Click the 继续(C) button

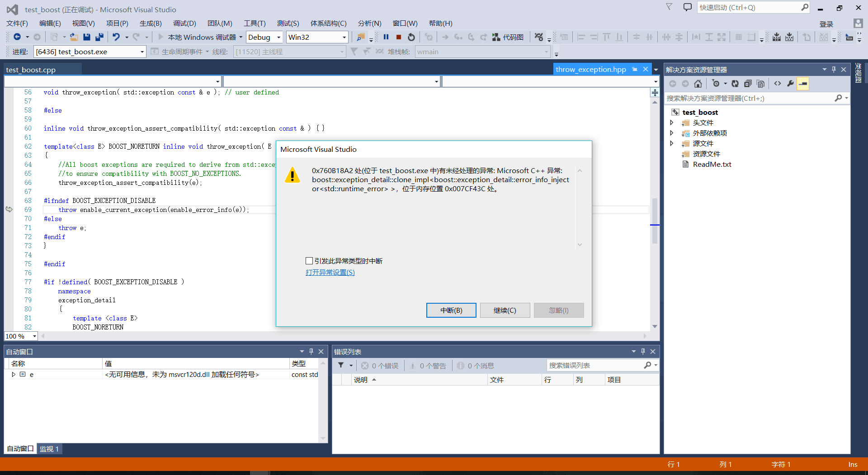505,310
